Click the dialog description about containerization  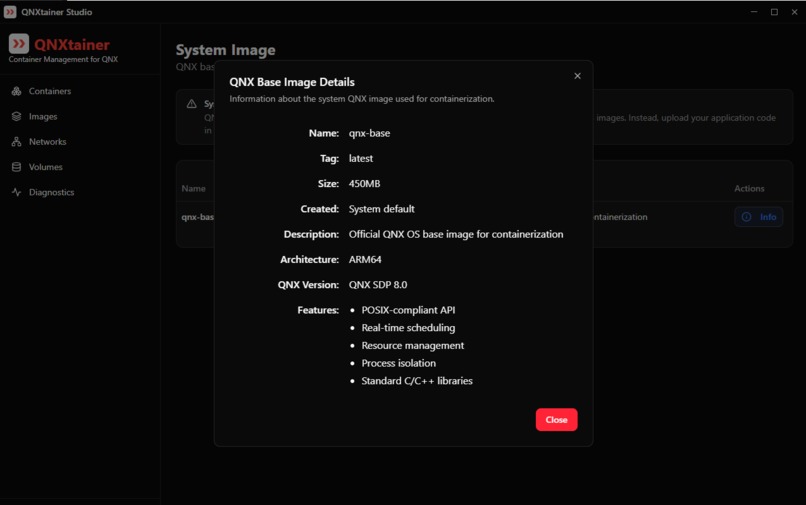(x=362, y=99)
